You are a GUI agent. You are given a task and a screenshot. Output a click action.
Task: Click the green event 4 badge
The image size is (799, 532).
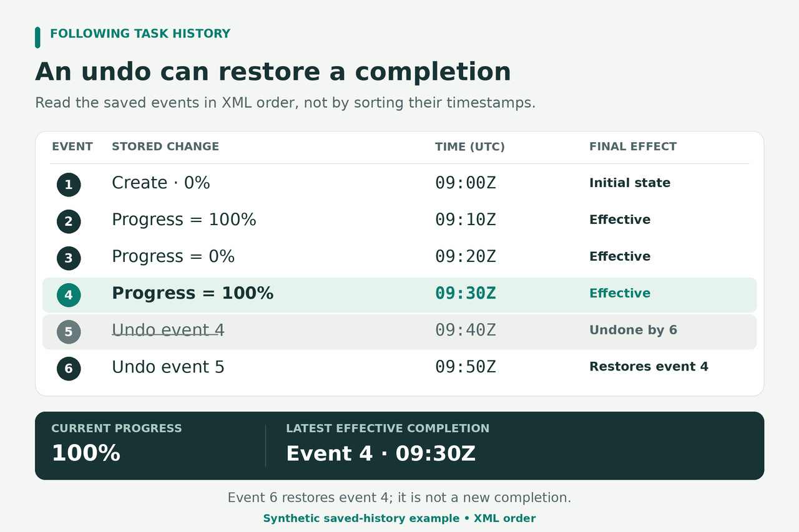69,295
